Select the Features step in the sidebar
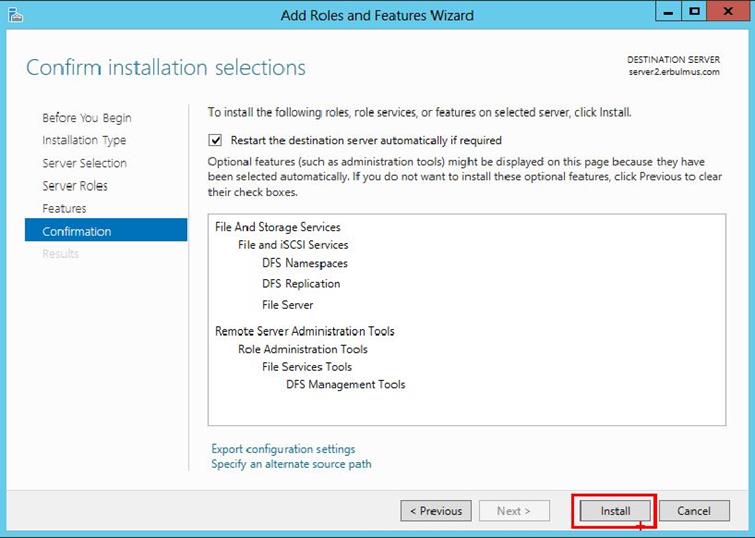Image resolution: width=755 pixels, height=538 pixels. pyautogui.click(x=64, y=209)
